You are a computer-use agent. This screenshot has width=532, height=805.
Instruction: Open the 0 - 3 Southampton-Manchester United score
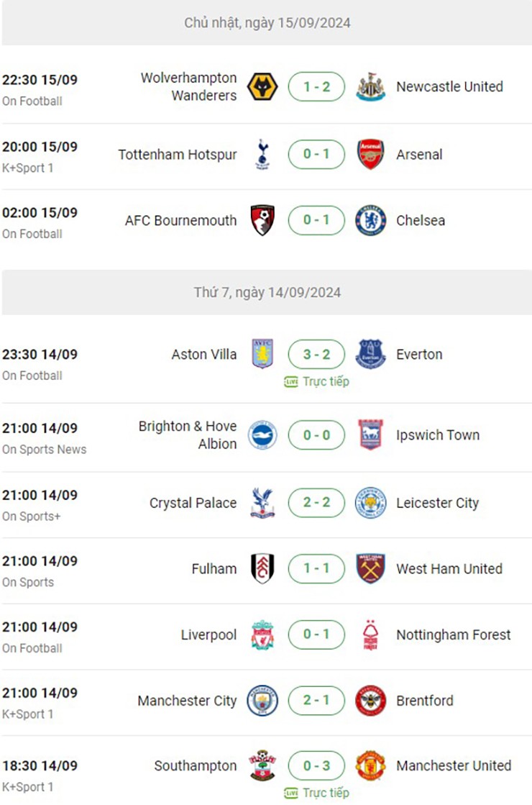tap(316, 766)
